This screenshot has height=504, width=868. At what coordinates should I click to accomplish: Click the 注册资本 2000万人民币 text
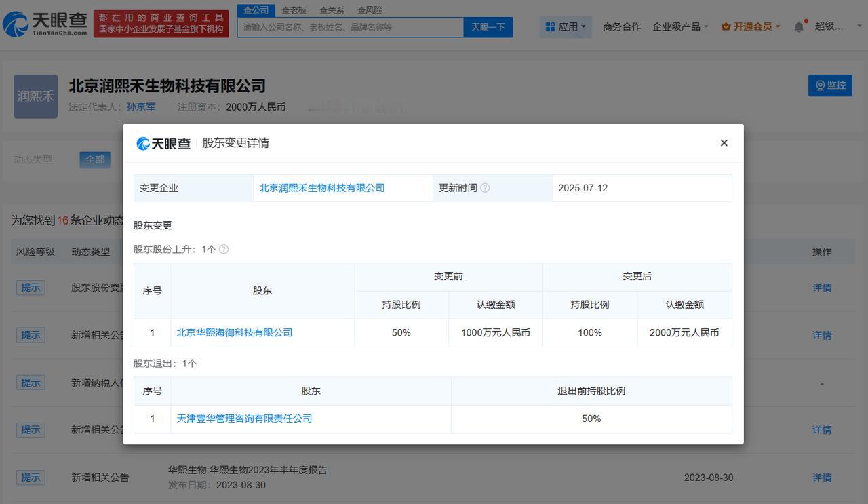[x=231, y=107]
